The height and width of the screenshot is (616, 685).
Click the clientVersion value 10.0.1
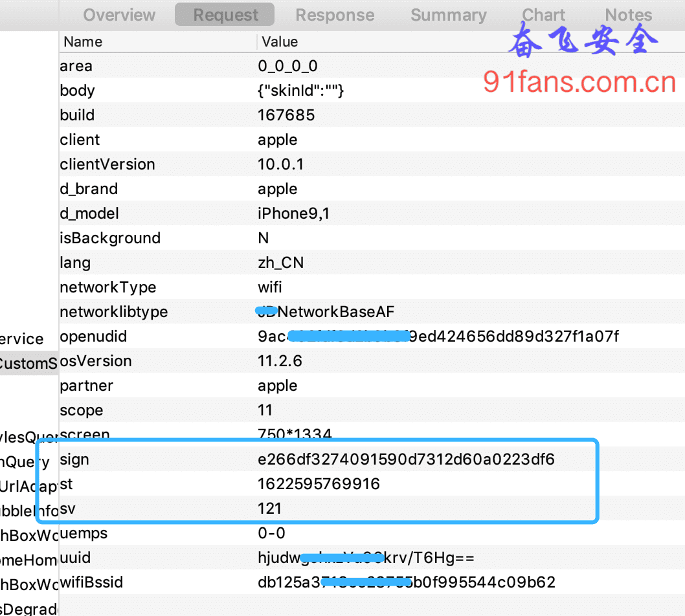pos(280,164)
